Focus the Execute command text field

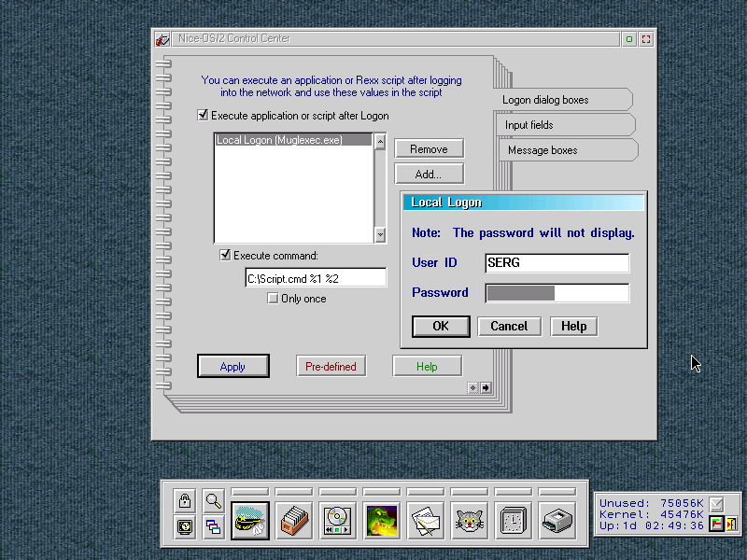316,278
